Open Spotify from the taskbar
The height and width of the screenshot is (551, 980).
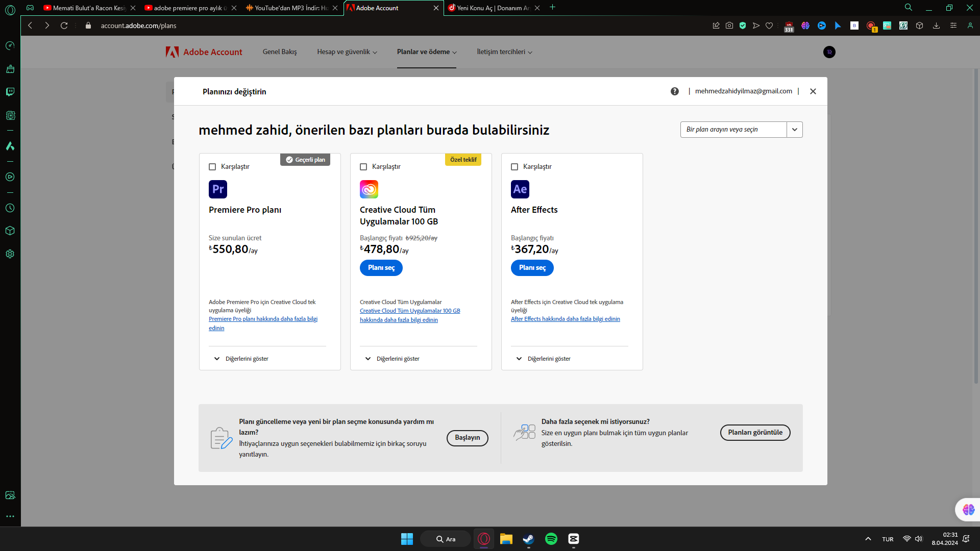pyautogui.click(x=551, y=539)
